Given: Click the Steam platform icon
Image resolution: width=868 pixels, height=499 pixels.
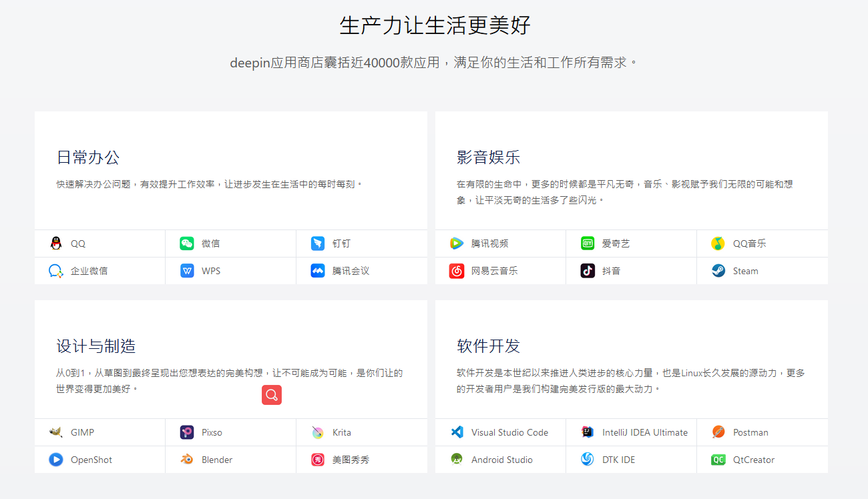Looking at the screenshot, I should (x=718, y=270).
